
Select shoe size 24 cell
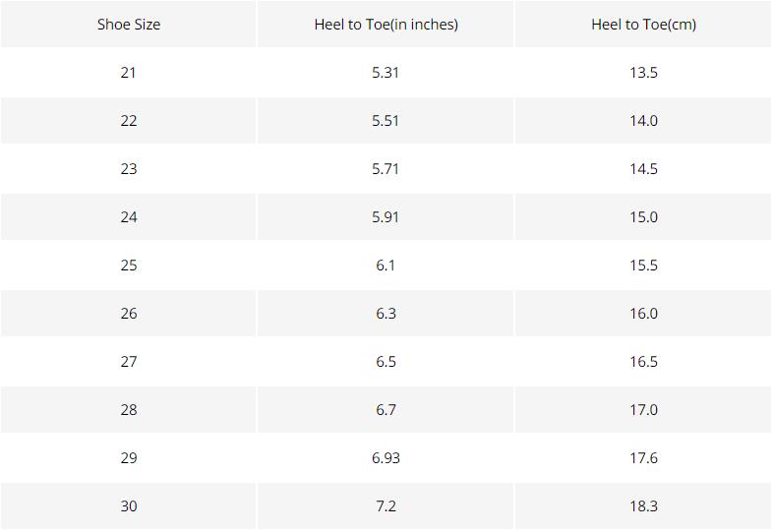[129, 217]
